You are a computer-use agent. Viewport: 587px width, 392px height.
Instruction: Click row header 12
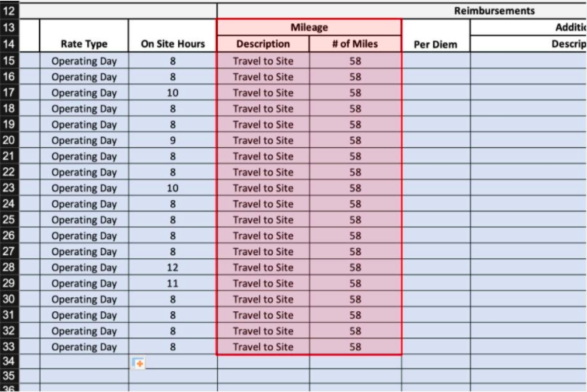point(9,11)
